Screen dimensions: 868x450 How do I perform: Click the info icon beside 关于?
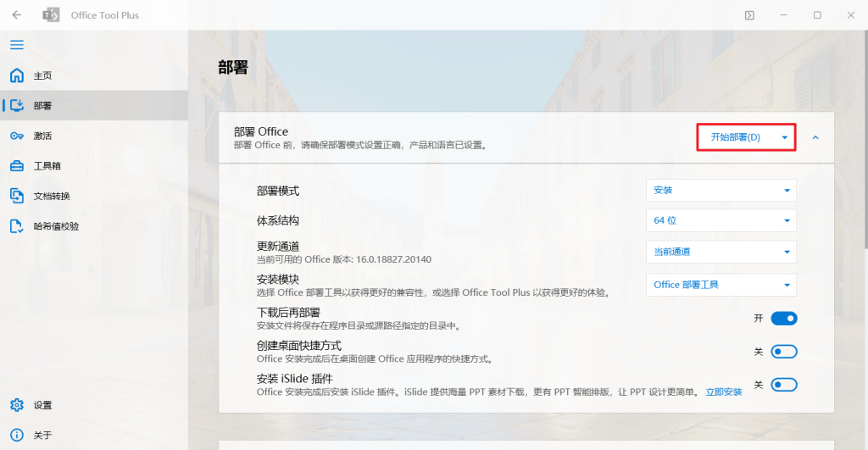point(17,435)
